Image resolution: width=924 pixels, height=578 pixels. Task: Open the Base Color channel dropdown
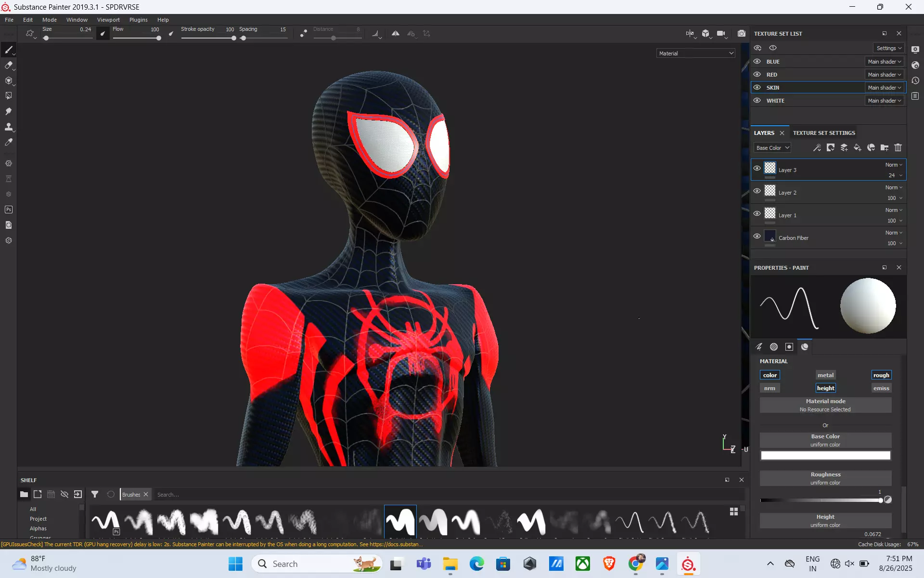[772, 148]
